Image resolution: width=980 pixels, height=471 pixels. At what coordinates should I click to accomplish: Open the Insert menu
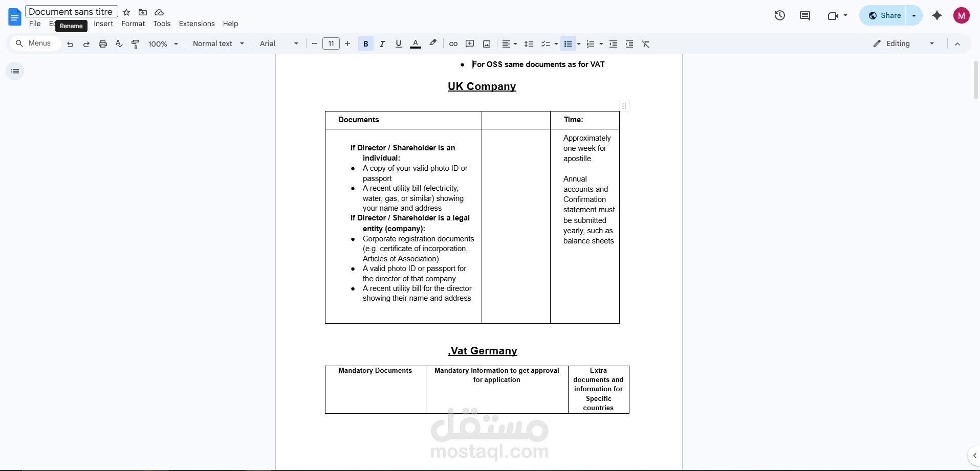coord(103,24)
